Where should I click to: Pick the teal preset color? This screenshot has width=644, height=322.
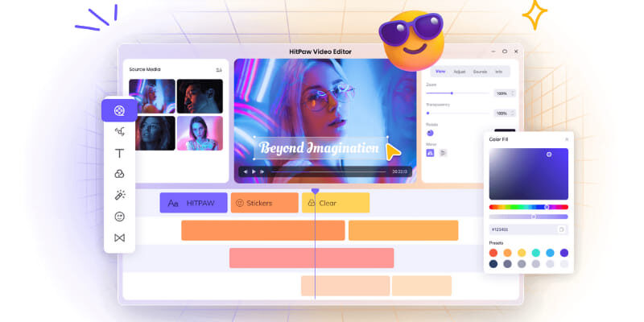(536, 253)
